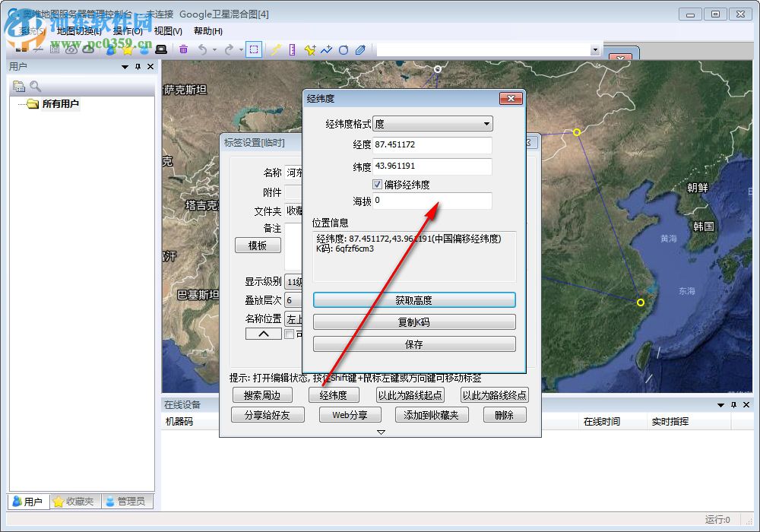Viewport: 760px width, 532px height.
Task: Expand the 标签设置 dialog via its bottom chevron
Action: pyautogui.click(x=381, y=431)
